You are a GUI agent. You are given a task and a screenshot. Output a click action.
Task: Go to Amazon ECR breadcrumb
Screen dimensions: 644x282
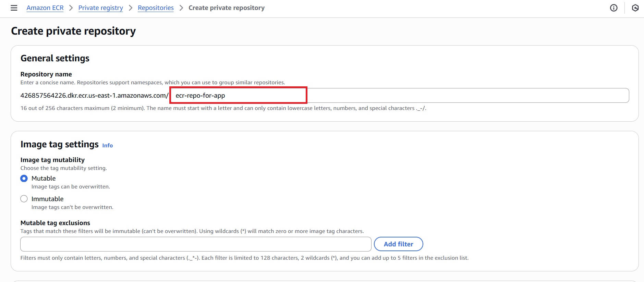coord(45,8)
